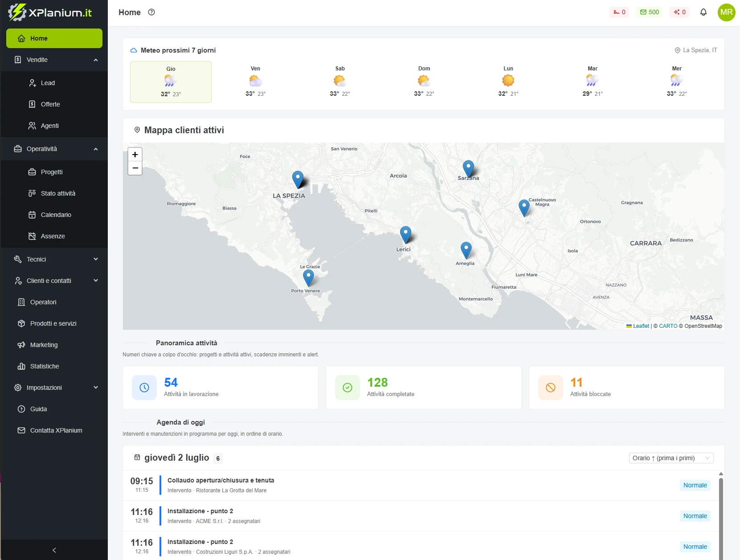
Task: Click the Castelnuovo Magra map marker
Action: coord(524,208)
